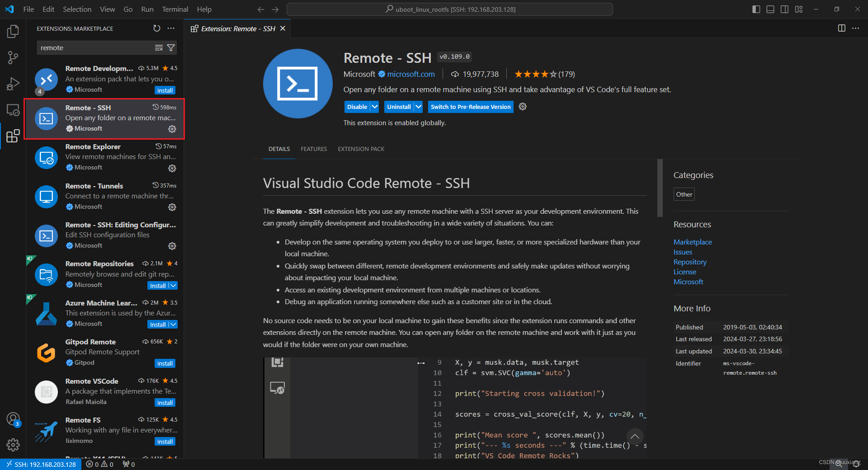Switch to the FEATURES tab
The image size is (868, 470).
pyautogui.click(x=314, y=149)
